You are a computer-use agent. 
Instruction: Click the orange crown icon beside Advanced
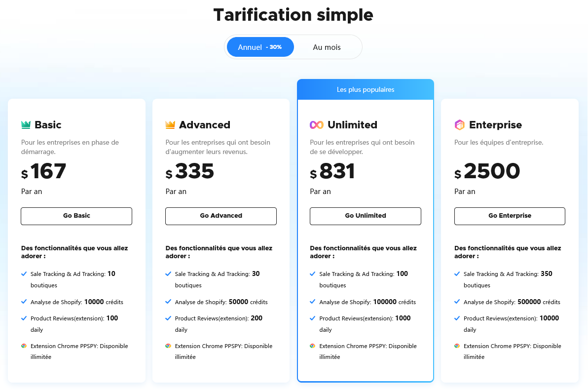tap(170, 125)
